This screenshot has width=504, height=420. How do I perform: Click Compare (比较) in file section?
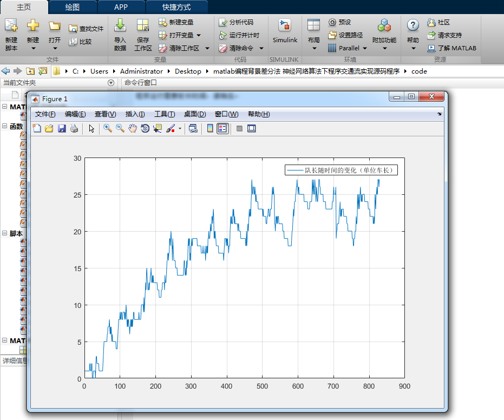[81, 42]
